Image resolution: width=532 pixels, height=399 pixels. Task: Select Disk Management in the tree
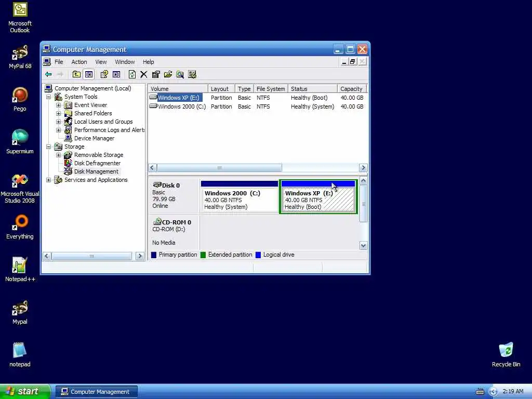[x=96, y=171]
